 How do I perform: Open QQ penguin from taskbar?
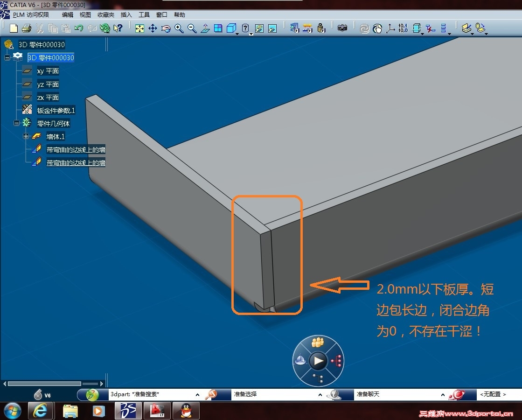click(186, 411)
